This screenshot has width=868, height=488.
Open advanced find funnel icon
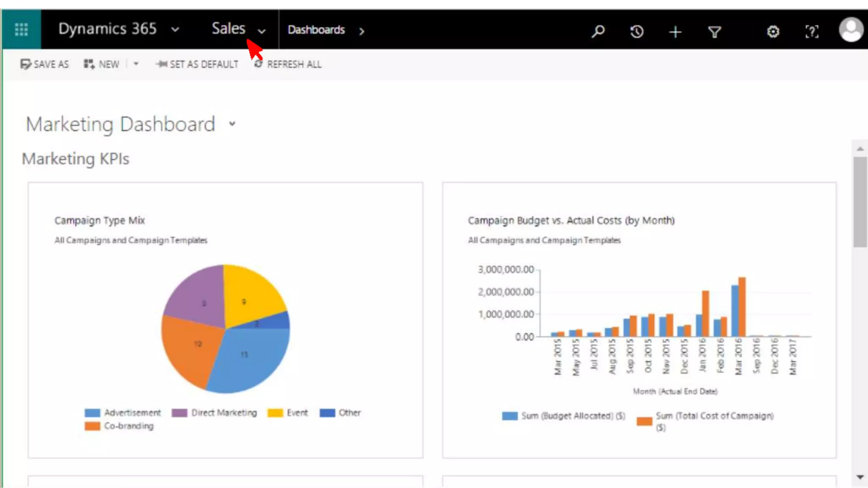tap(715, 32)
